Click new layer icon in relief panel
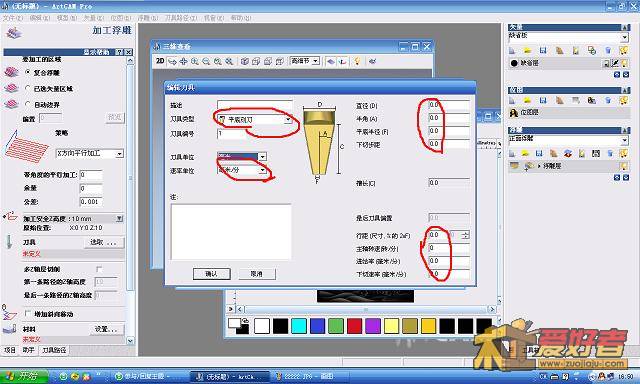Image resolution: width=640 pixels, height=384 pixels. (512, 153)
